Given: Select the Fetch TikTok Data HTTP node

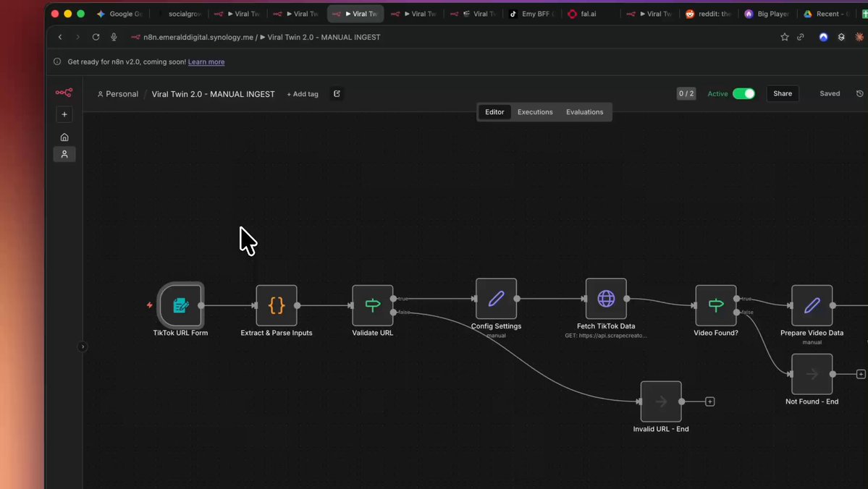Looking at the screenshot, I should coord(606,298).
